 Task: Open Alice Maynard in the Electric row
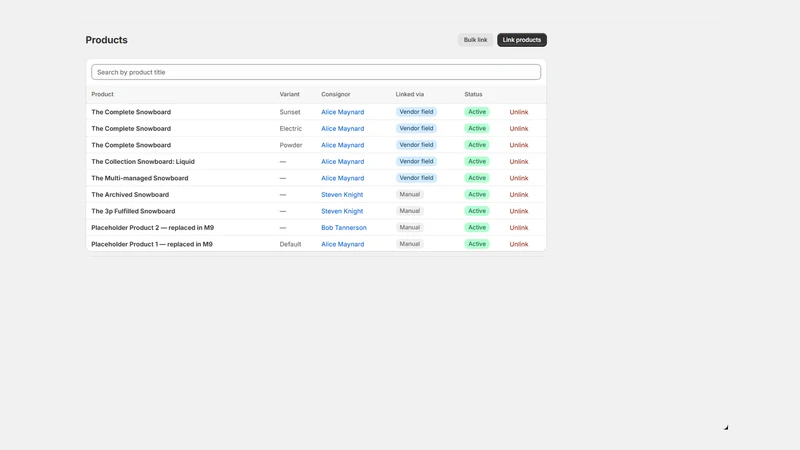(x=342, y=129)
